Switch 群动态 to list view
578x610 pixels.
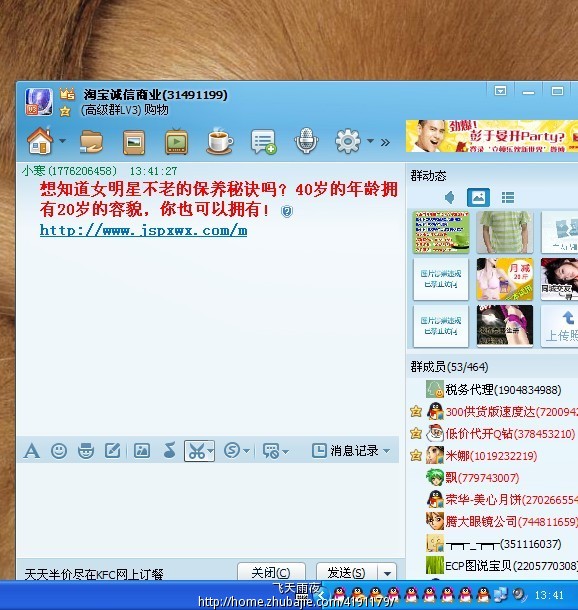point(508,198)
